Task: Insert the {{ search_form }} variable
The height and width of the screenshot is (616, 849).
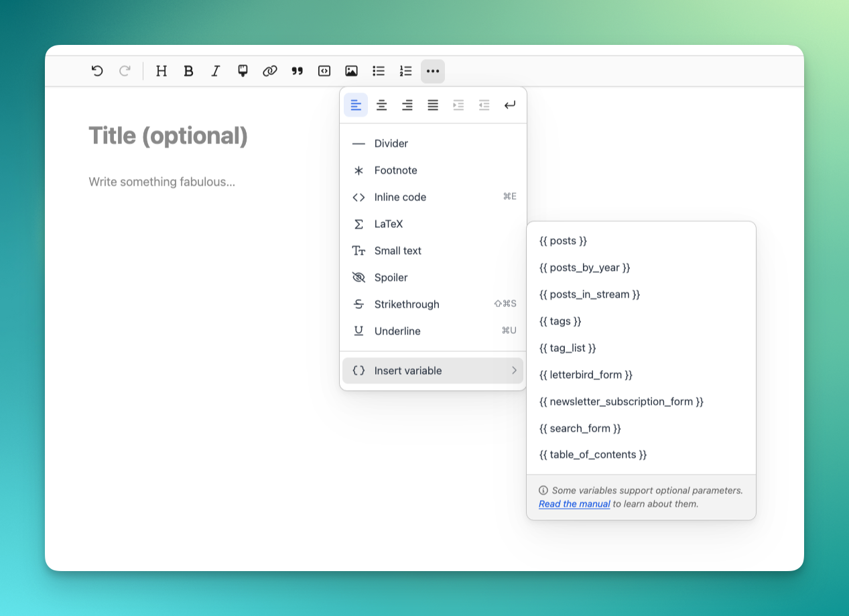Action: [x=641, y=428]
